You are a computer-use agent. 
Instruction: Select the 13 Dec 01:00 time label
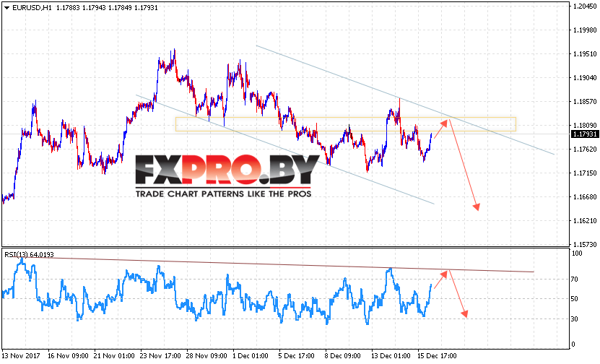tap(391, 356)
